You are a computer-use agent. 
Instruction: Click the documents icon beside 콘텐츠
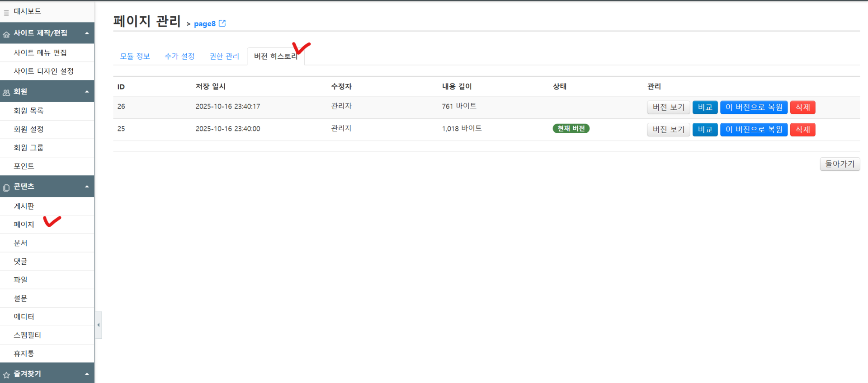6,187
